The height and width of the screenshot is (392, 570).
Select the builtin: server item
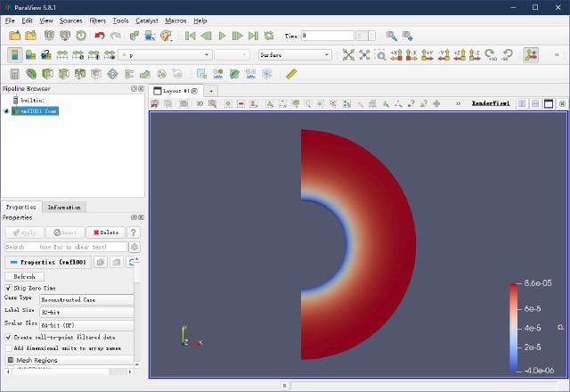click(x=28, y=100)
